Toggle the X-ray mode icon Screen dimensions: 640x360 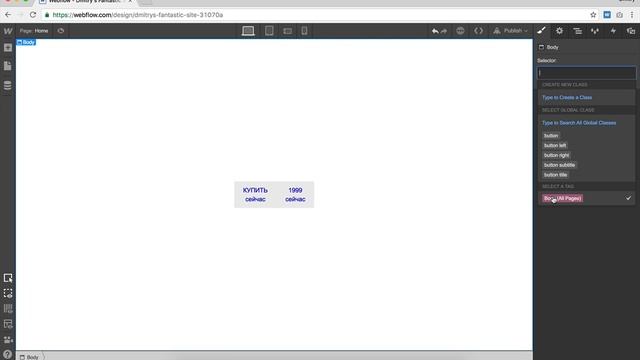pos(8,324)
